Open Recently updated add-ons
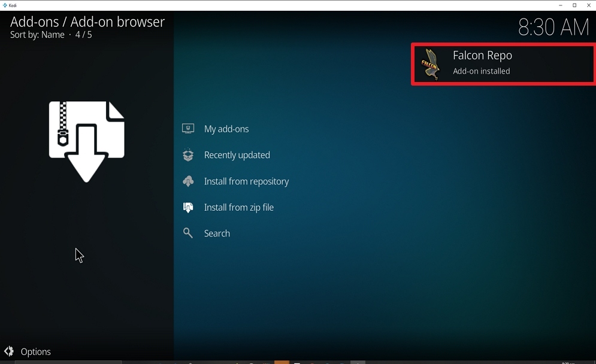 tap(237, 155)
